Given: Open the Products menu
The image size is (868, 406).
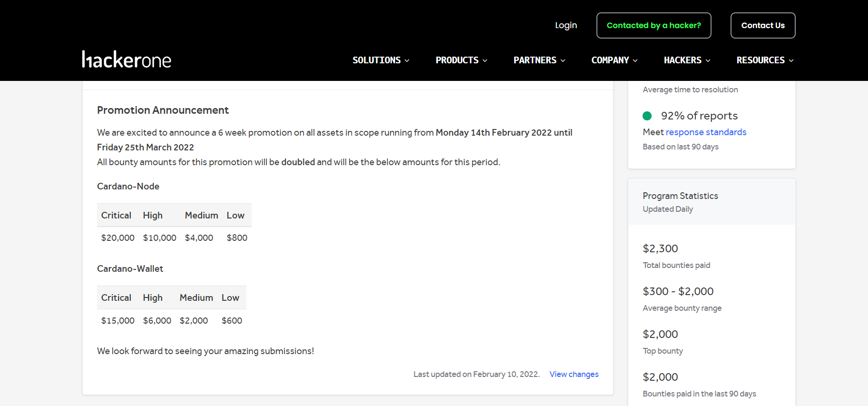Looking at the screenshot, I should coord(461,60).
